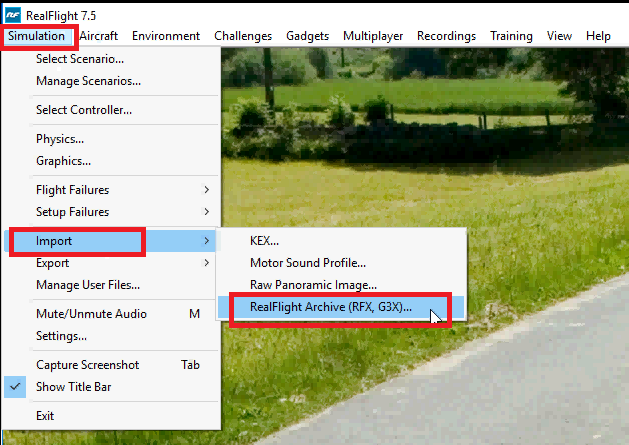Select RealFlight Archive (RFX, G3X) import option
This screenshot has width=629, height=445.
[331, 308]
